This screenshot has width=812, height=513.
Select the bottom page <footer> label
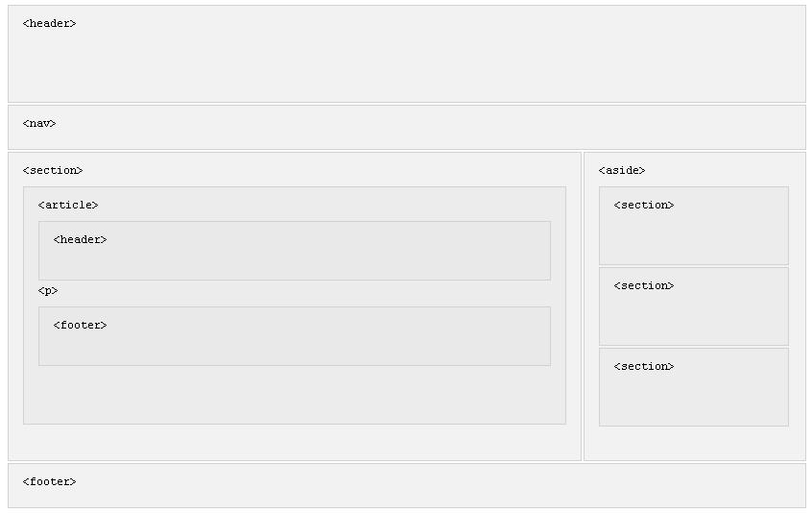(49, 482)
